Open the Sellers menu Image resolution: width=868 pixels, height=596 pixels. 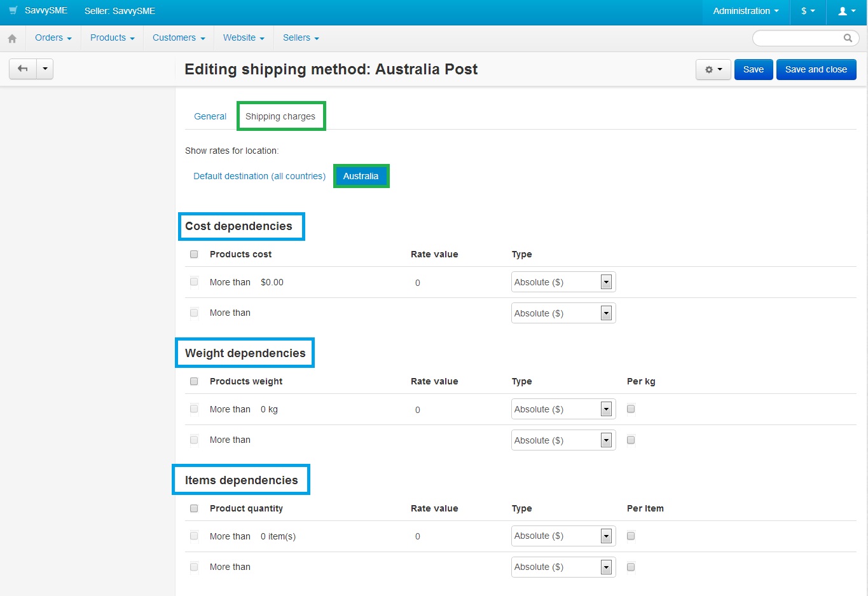coord(301,38)
